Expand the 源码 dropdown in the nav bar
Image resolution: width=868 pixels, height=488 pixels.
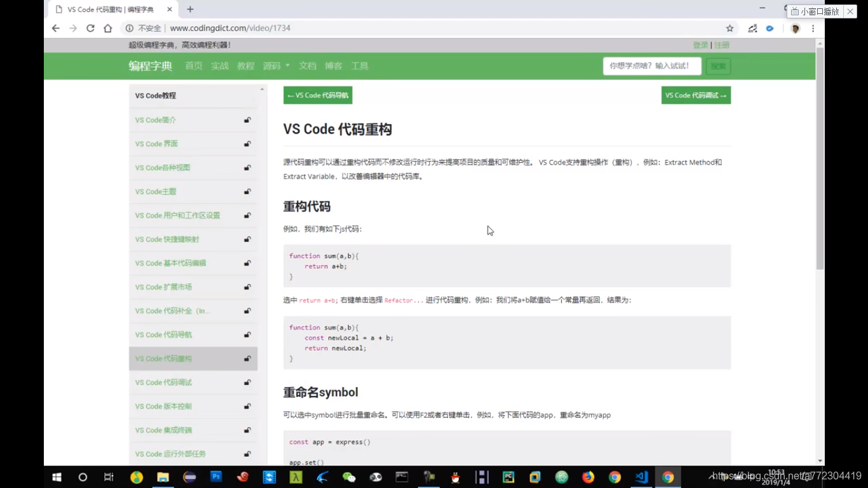coord(276,66)
